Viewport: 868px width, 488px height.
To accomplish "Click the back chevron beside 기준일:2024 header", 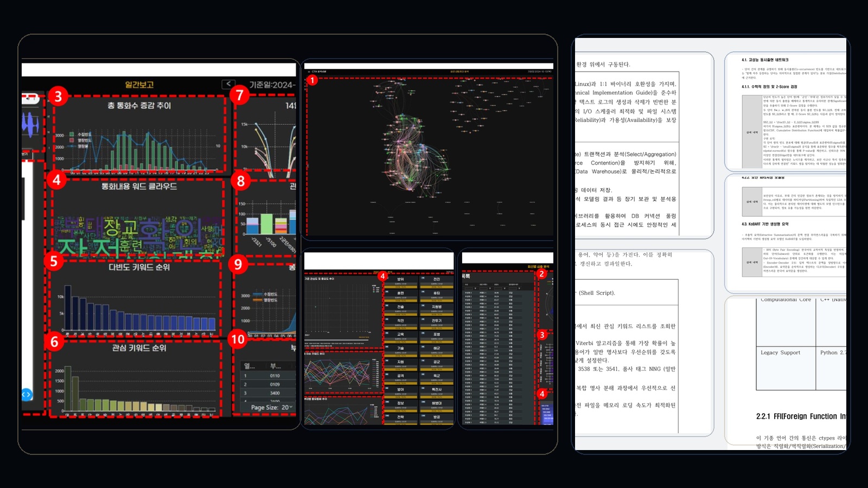I will coord(228,84).
